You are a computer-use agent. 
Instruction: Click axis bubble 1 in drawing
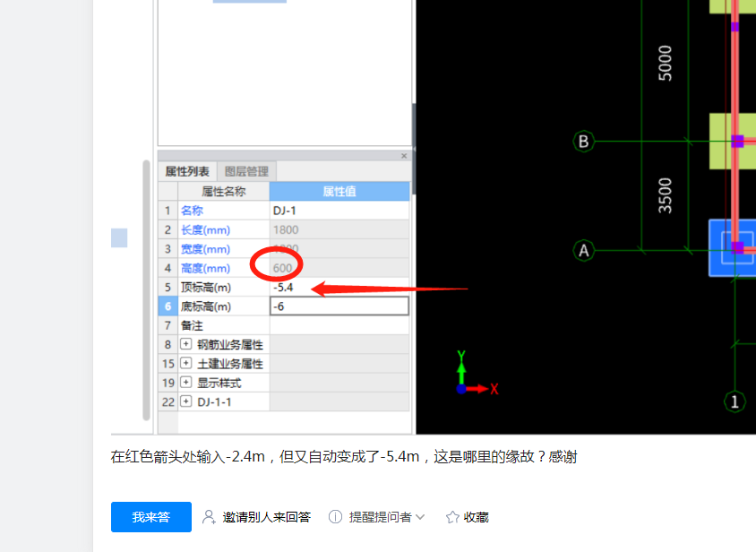click(735, 401)
